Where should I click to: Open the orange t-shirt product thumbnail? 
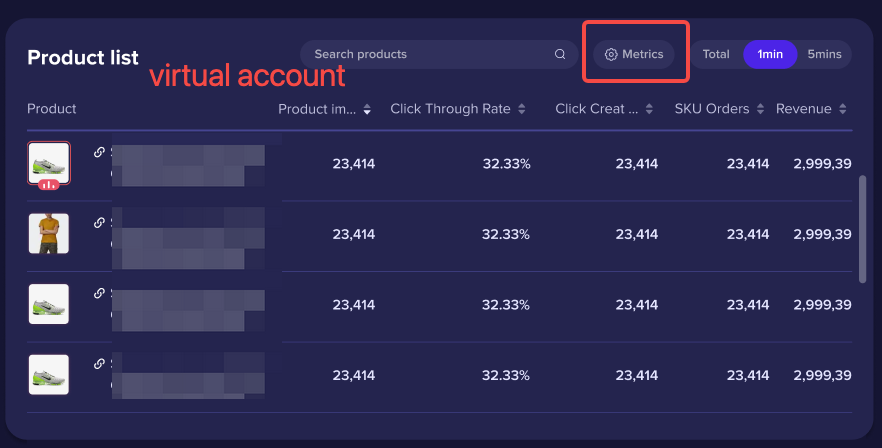pyautogui.click(x=49, y=234)
